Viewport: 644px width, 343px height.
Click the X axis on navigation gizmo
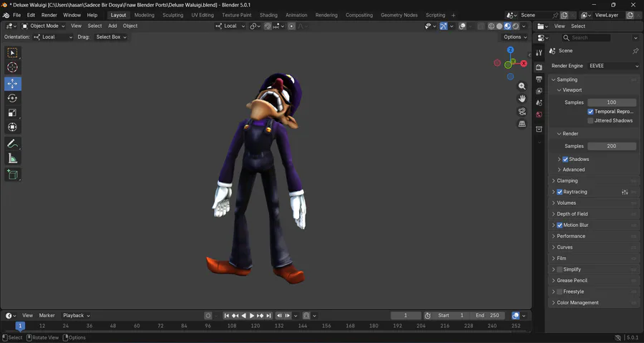[524, 63]
